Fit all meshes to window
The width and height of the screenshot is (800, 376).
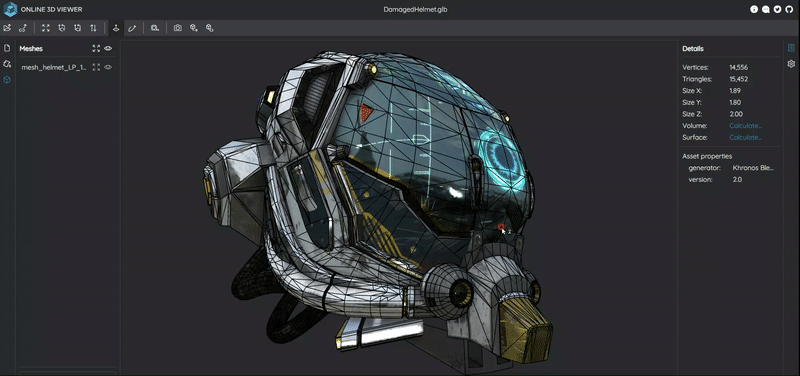tap(96, 48)
